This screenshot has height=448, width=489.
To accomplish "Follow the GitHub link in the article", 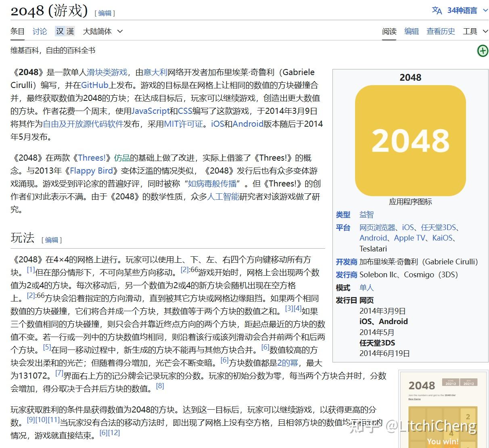I will (x=94, y=85).
